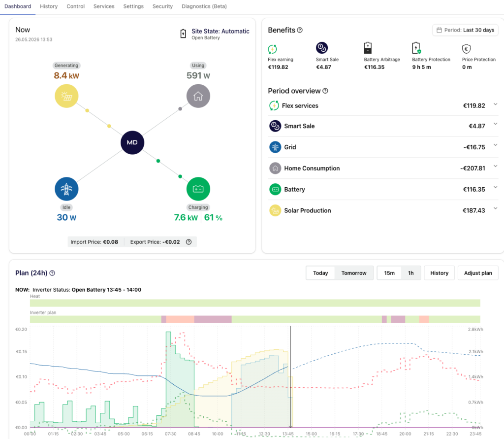Switch the chart to 15m resolution
The image size is (504, 439).
(389, 273)
